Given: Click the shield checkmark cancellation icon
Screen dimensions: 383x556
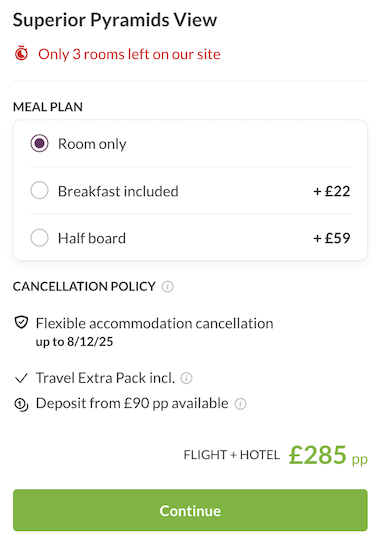Looking at the screenshot, I should [x=21, y=323].
